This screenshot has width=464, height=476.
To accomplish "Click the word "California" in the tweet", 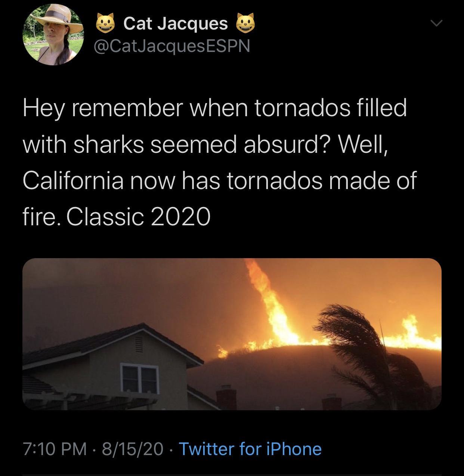I will tap(73, 180).
